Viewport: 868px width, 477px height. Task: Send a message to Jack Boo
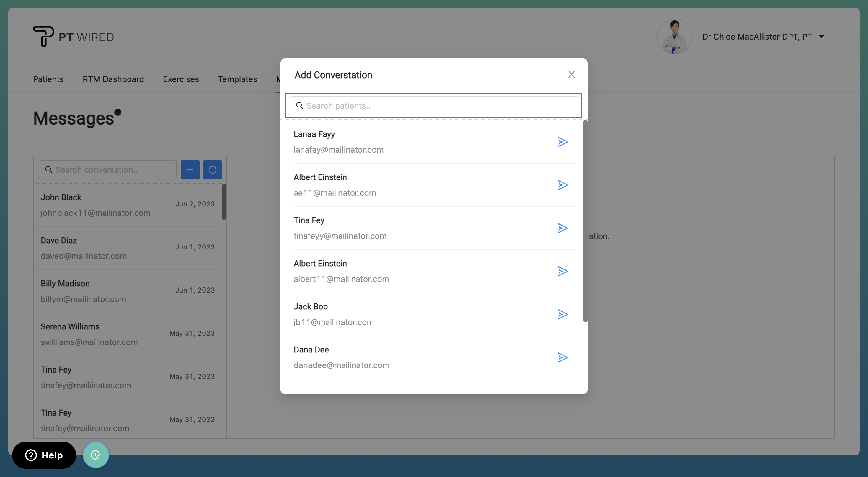563,314
